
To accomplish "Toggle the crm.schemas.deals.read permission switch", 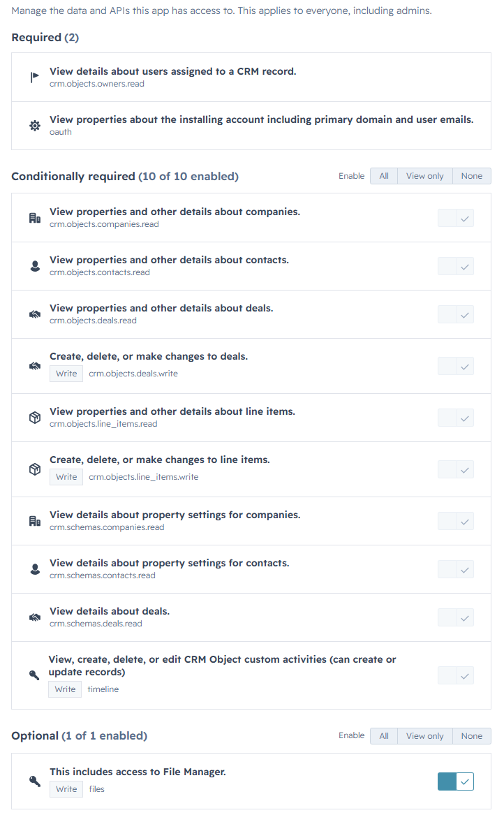I will (456, 617).
